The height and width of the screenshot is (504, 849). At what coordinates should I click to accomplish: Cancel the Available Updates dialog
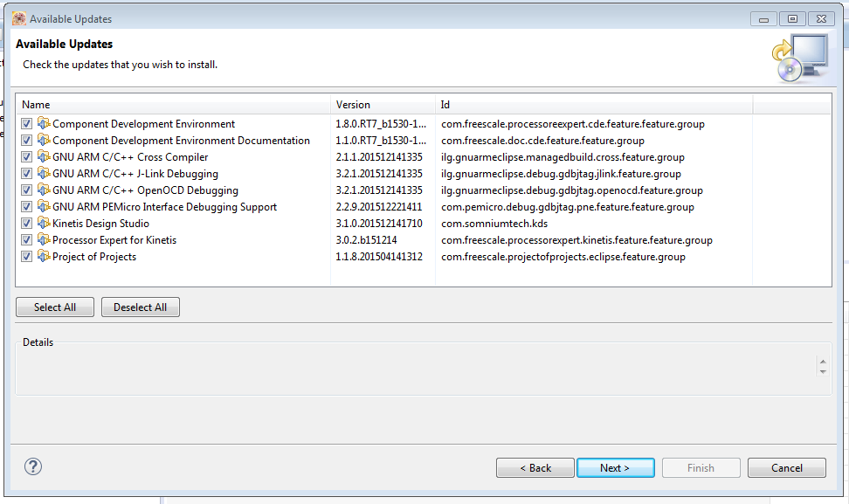pos(787,467)
